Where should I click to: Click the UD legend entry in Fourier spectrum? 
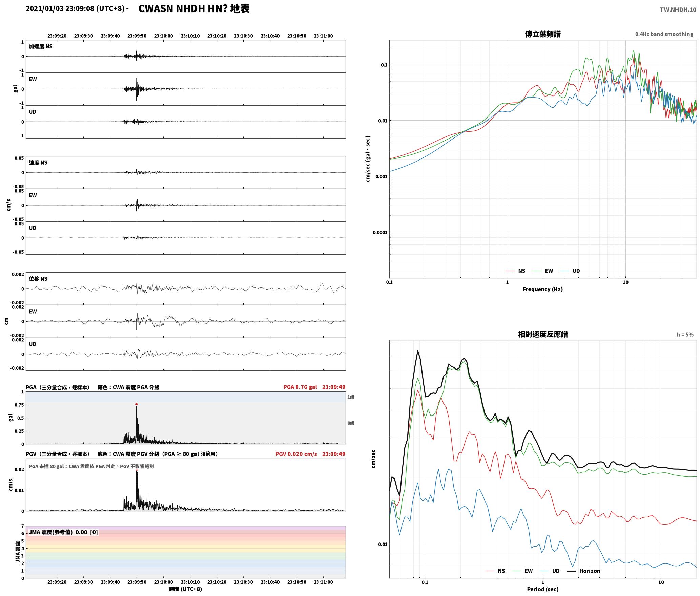click(x=570, y=271)
